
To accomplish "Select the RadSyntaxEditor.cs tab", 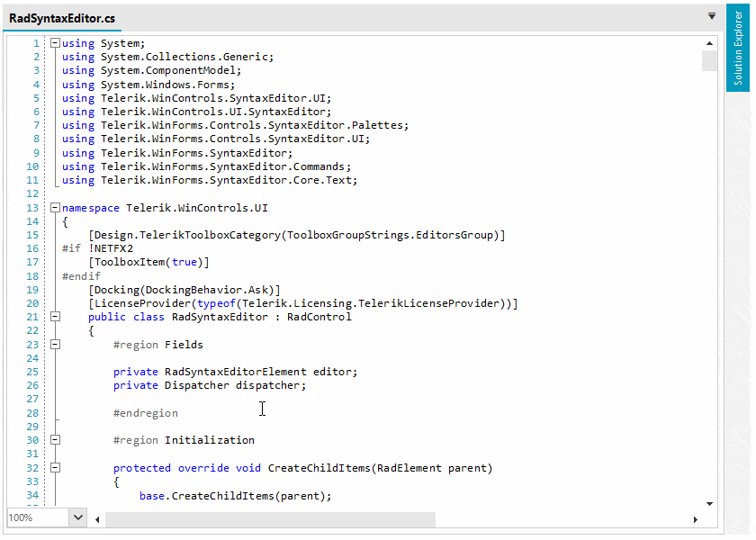I will (x=62, y=18).
